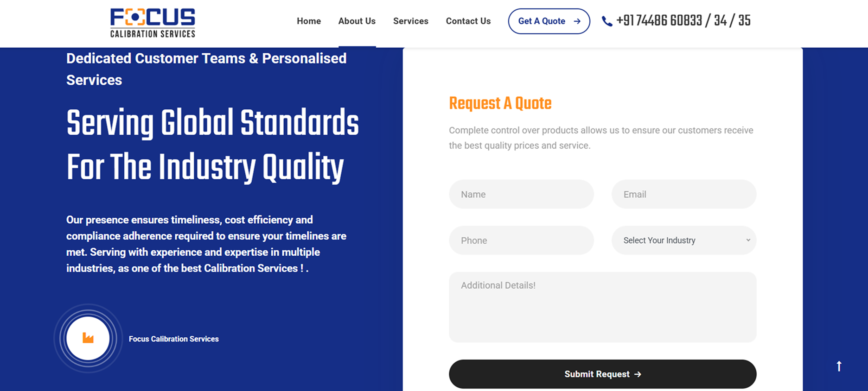Go to the About Us page
Viewport: 868px width, 391px height.
(357, 21)
